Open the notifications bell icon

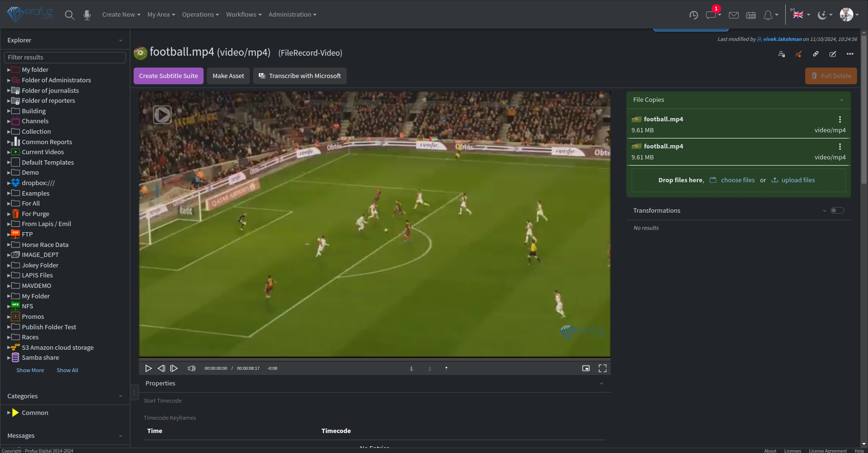pos(768,15)
